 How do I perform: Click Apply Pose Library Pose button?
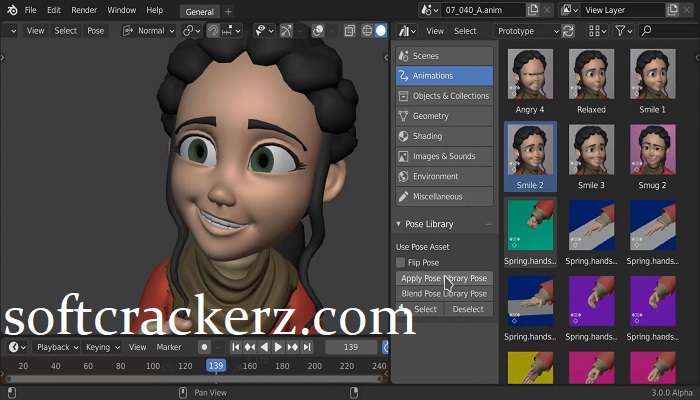point(444,278)
